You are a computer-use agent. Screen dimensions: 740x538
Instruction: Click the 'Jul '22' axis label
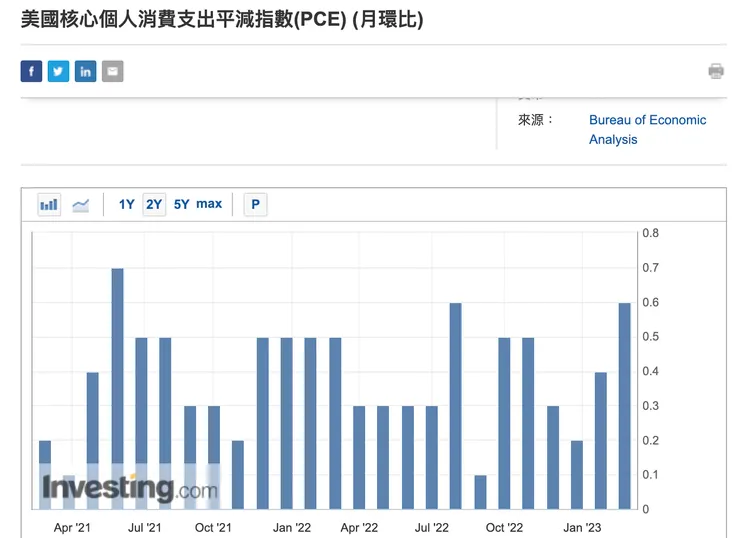tap(431, 528)
